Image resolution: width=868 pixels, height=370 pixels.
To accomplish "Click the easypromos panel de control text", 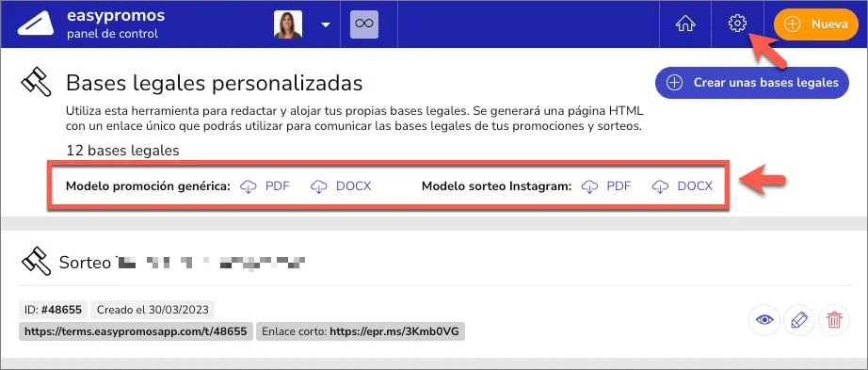I will click(116, 24).
